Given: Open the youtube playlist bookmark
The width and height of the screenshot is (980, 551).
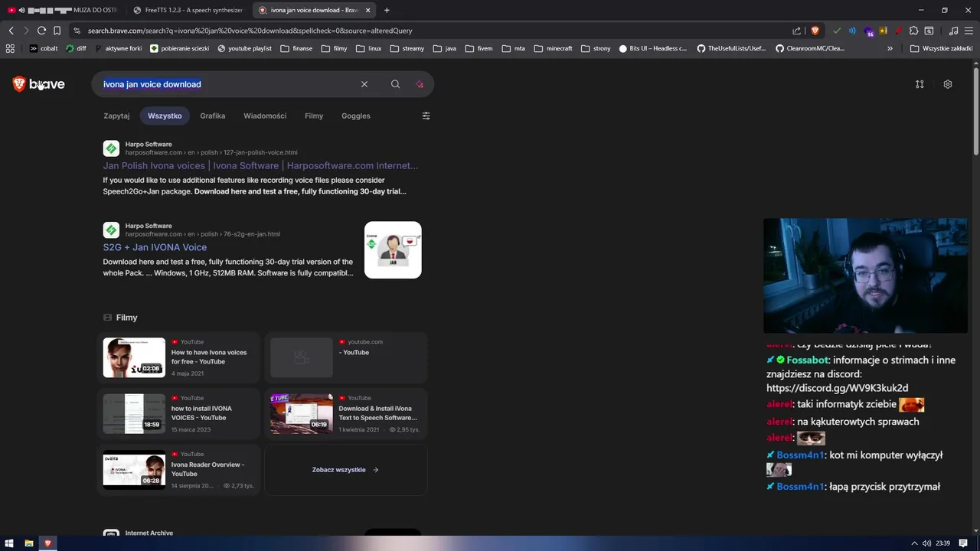Looking at the screenshot, I should 245,48.
